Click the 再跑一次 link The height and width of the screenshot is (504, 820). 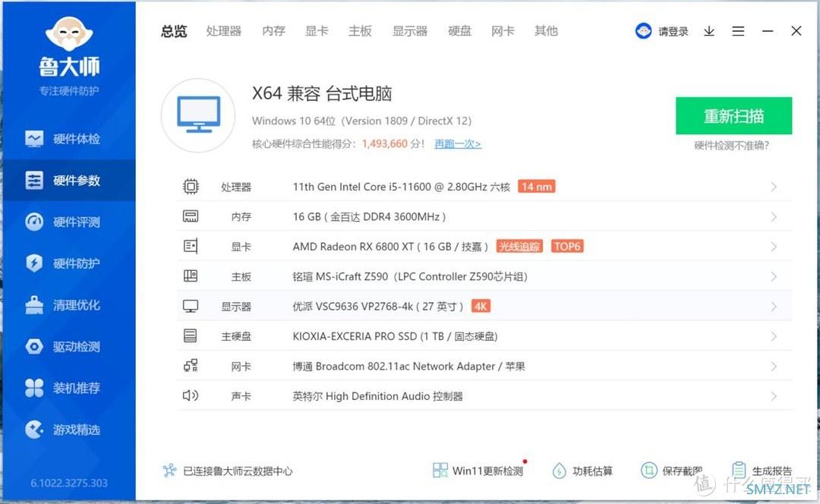(458, 143)
